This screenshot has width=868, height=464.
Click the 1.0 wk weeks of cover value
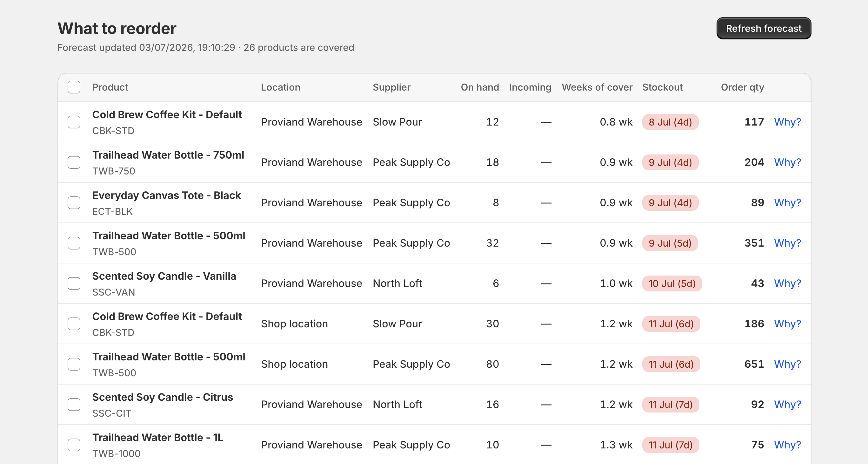616,283
